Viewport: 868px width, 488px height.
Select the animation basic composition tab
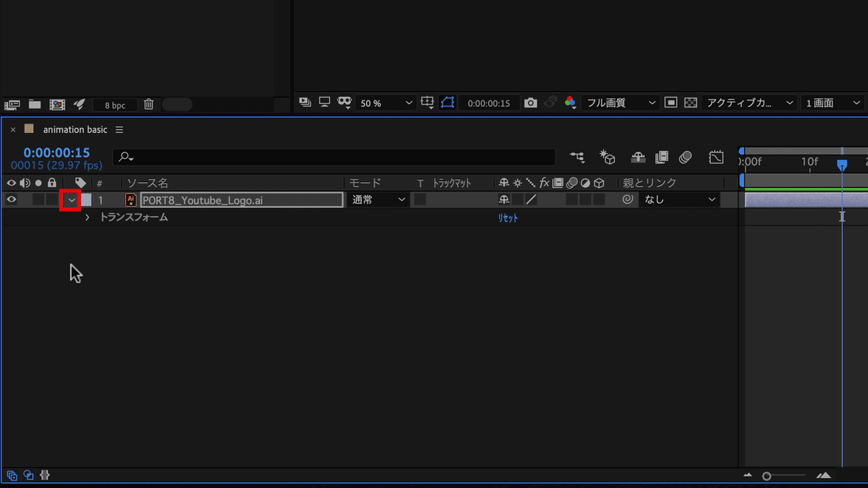tap(75, 129)
